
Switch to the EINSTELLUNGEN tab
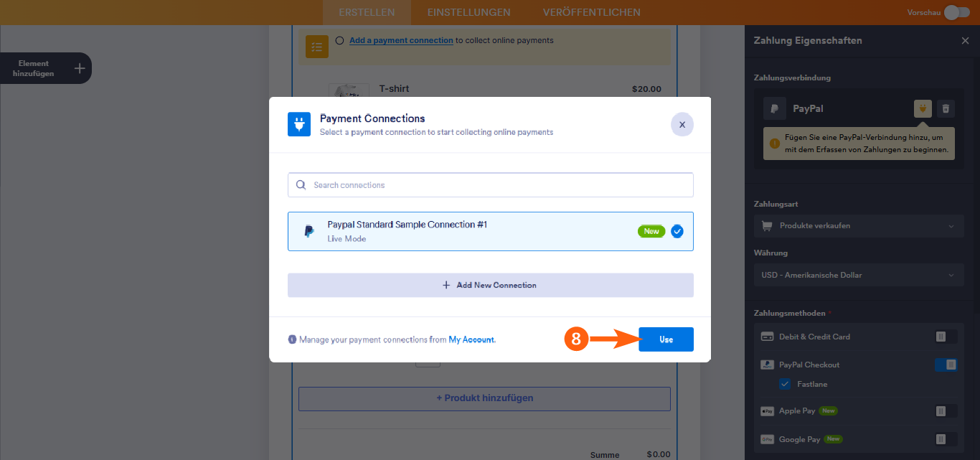468,12
